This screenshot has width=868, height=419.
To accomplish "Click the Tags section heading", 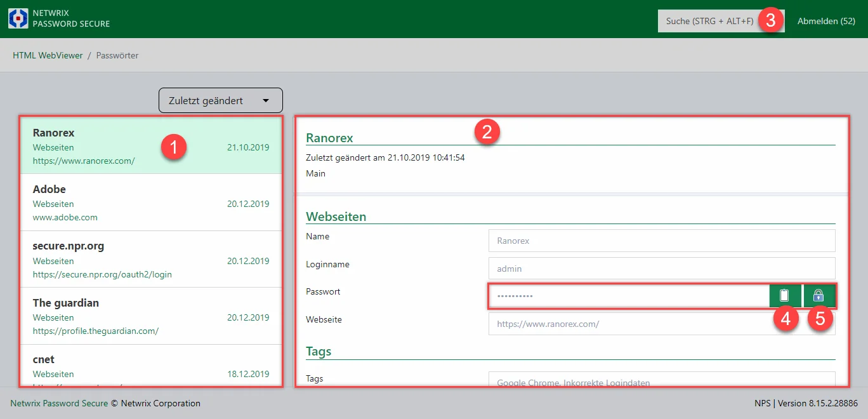I will [x=319, y=351].
